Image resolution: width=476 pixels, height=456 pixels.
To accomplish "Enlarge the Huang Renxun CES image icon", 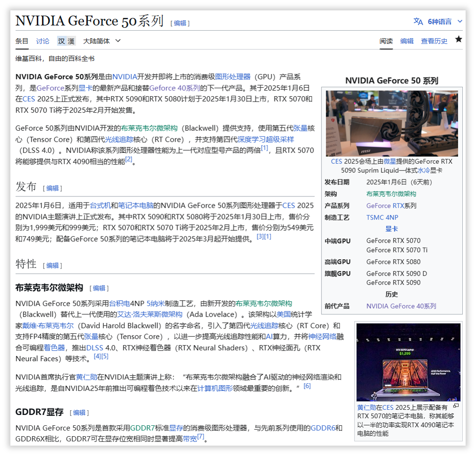I will [x=456, y=406].
